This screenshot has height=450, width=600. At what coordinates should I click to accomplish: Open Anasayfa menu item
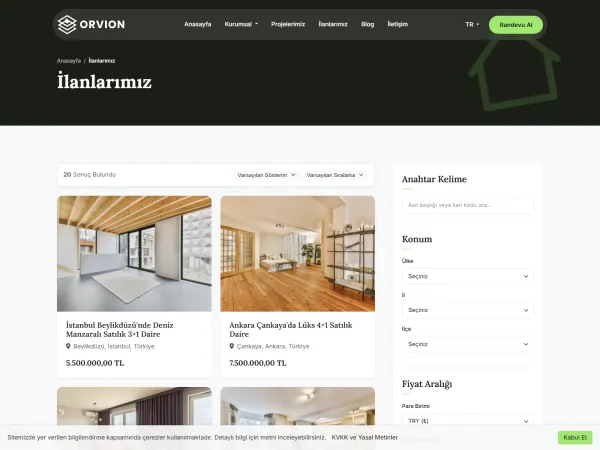197,24
